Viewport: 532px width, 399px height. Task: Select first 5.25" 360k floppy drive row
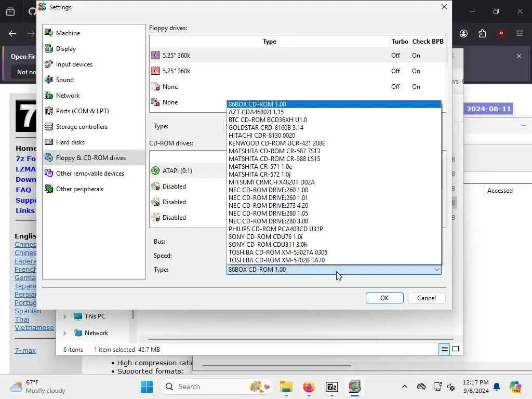pos(298,55)
